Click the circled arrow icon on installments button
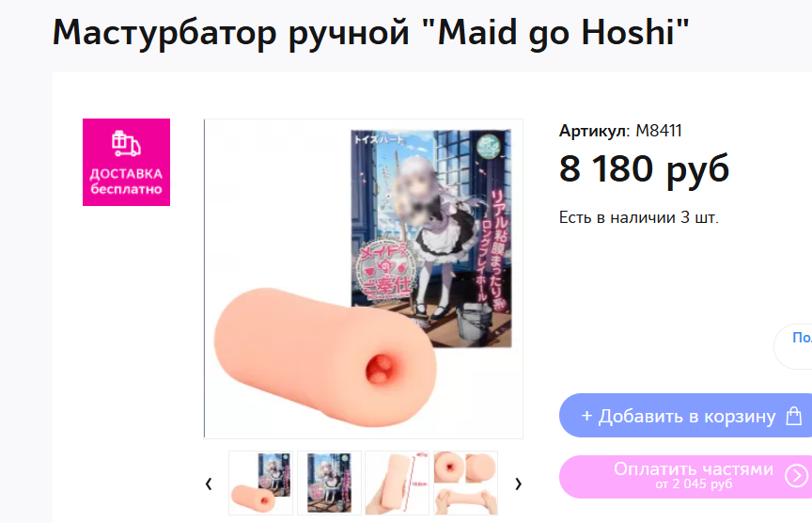Screen dimensions: 812x523 point(796,476)
